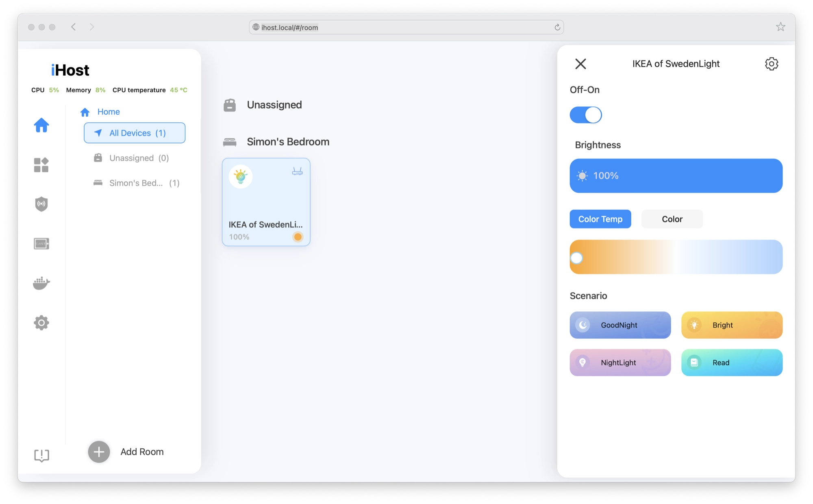This screenshot has width=813, height=504.
Task: Click the router icon on device card
Action: coord(297,172)
